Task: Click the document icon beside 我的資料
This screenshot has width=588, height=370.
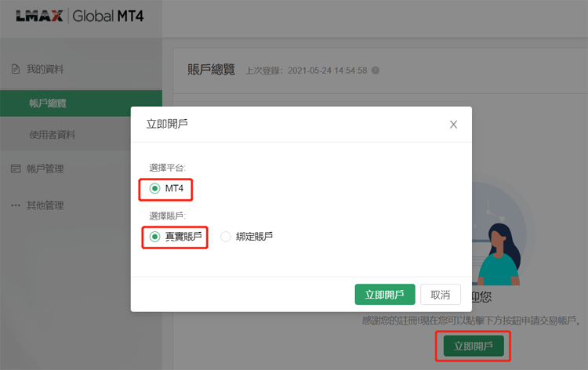Action: (16, 70)
